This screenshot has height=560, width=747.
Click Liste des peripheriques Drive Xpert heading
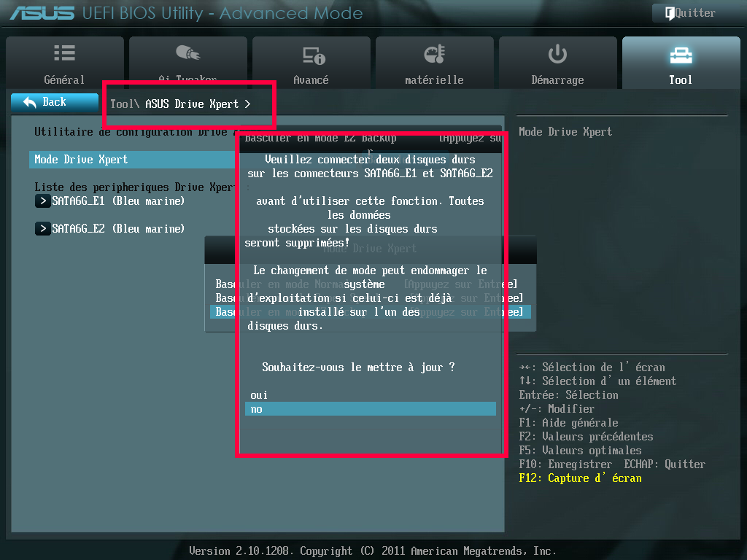click(135, 187)
